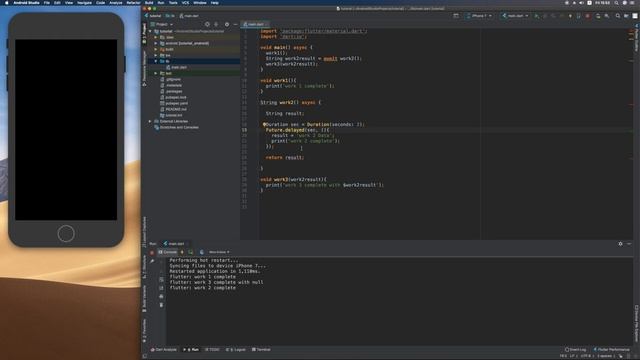
Task: Click the green Run button in top toolbar
Action: [x=536, y=16]
